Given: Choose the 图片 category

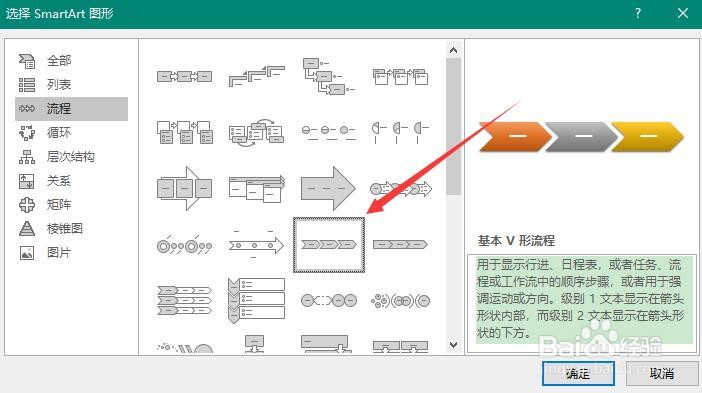Looking at the screenshot, I should click(71, 253).
